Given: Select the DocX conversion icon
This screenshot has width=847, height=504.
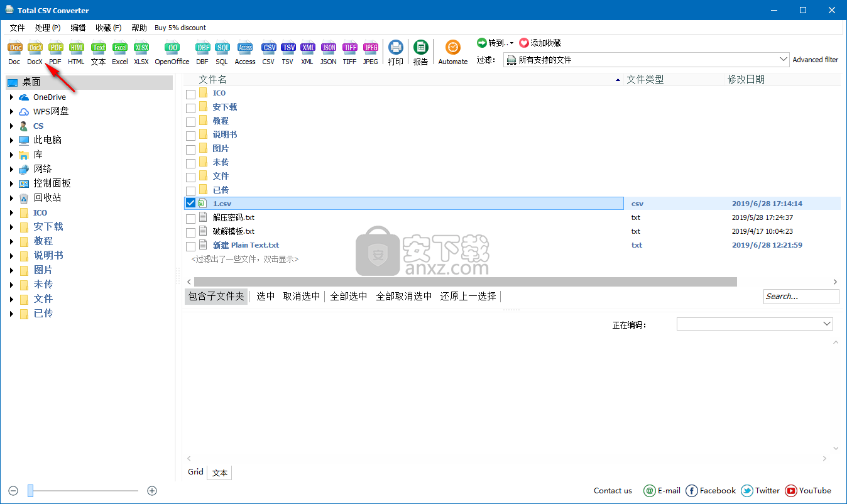Looking at the screenshot, I should (35, 48).
